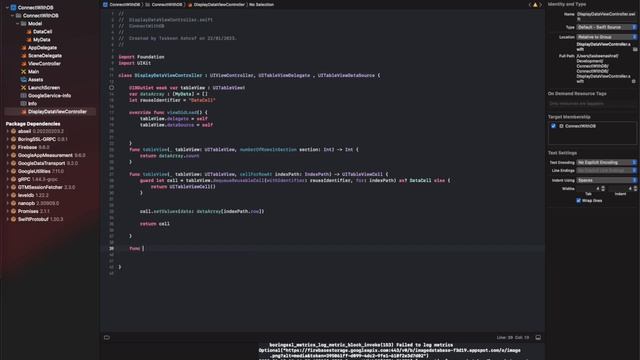Click the debug area toggle icon at editor bottom-left
The height and width of the screenshot is (360, 640).
click(107, 338)
